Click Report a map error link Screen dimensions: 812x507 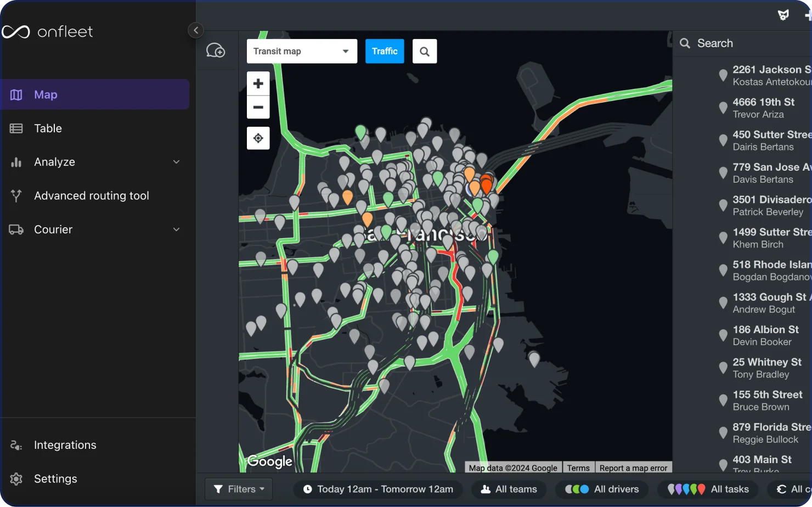[633, 468]
